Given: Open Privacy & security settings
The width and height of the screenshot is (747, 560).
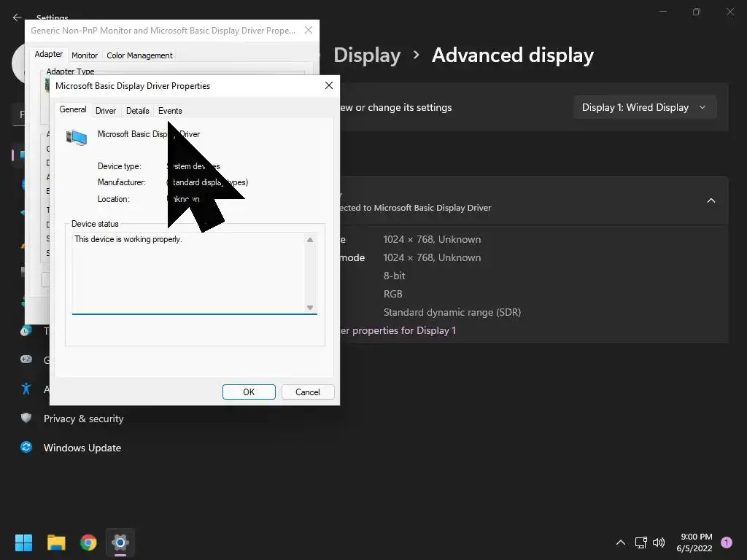Looking at the screenshot, I should pyautogui.click(x=83, y=419).
